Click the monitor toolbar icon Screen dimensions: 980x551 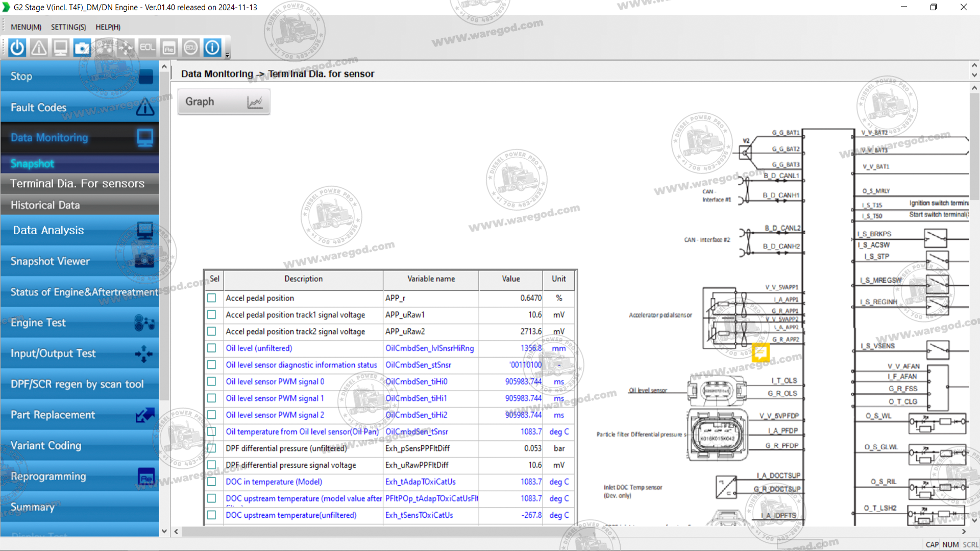pyautogui.click(x=60, y=48)
